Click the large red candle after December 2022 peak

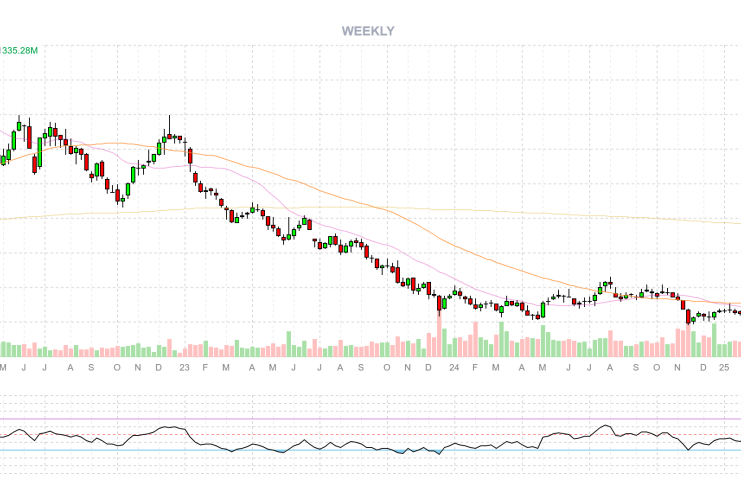coord(190,157)
